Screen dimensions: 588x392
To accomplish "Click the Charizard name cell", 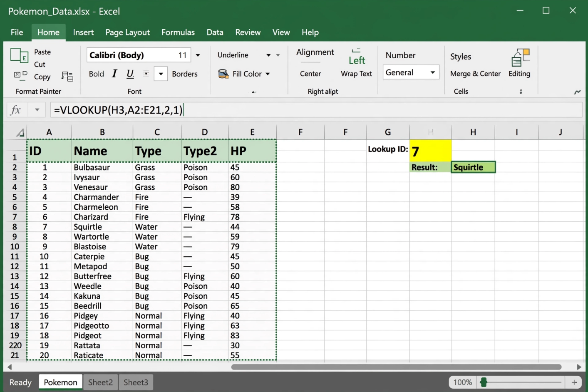I will [102, 217].
